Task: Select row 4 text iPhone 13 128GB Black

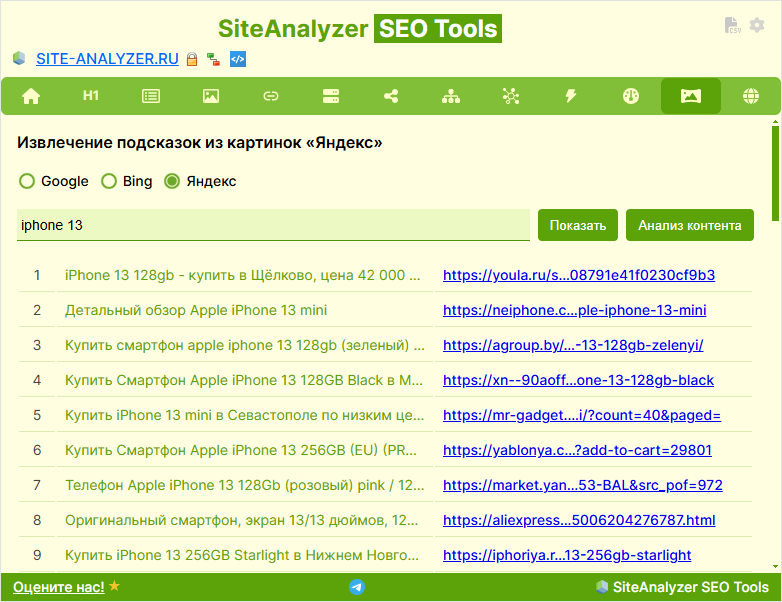Action: point(244,380)
